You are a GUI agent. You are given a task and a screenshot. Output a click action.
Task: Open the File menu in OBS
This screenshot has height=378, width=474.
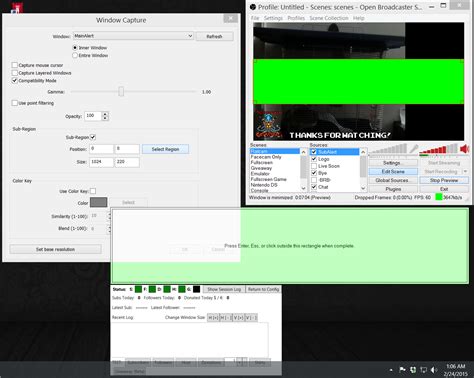click(x=255, y=18)
